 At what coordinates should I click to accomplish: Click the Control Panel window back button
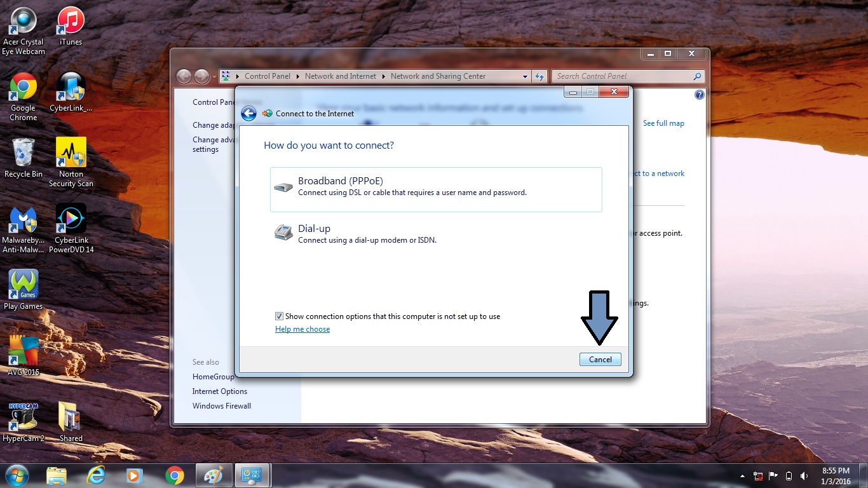pyautogui.click(x=184, y=76)
